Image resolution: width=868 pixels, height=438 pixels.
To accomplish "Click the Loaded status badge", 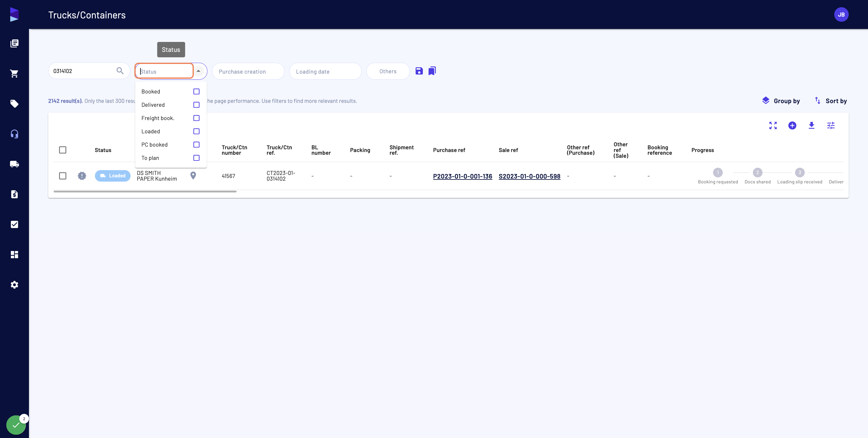I will [x=112, y=176].
